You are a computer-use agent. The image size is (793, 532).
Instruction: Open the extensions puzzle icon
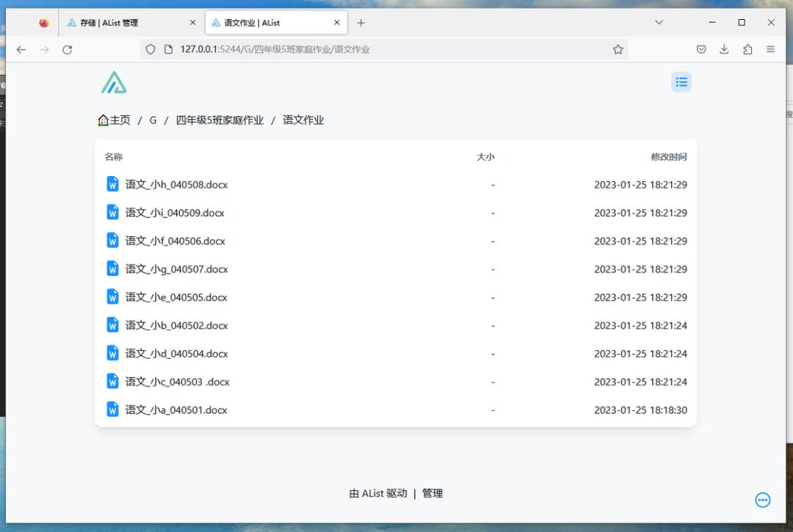(x=747, y=49)
